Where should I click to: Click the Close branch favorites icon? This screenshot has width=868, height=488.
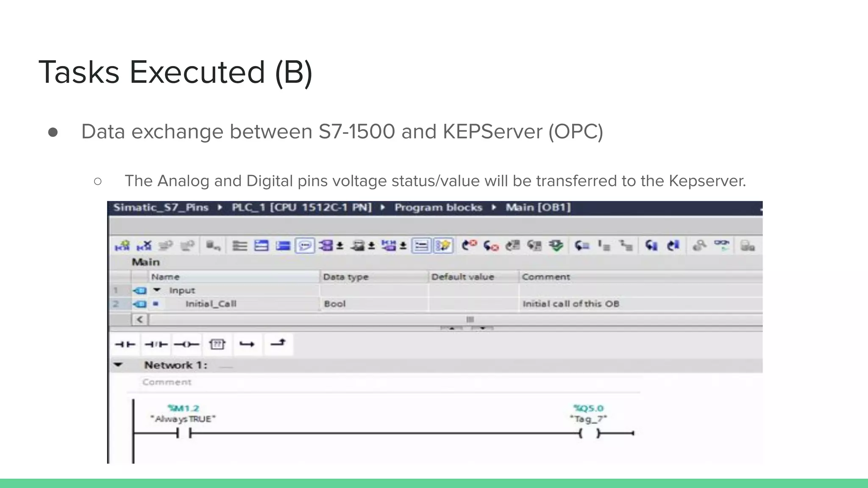(278, 343)
